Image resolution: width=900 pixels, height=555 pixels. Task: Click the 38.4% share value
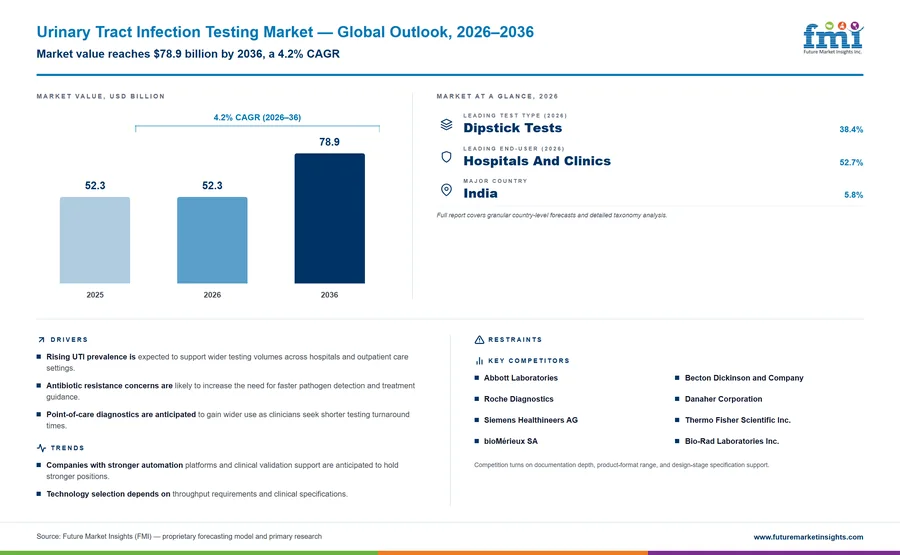click(x=851, y=130)
